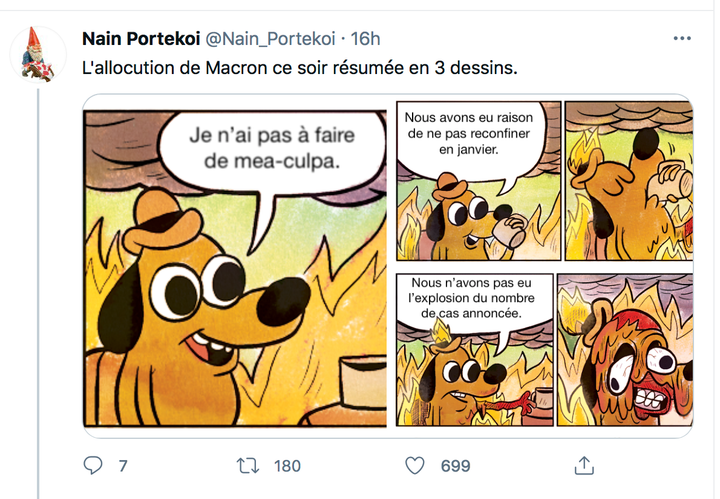Open the three-dot more options menu
720x499 pixels.
(682, 39)
